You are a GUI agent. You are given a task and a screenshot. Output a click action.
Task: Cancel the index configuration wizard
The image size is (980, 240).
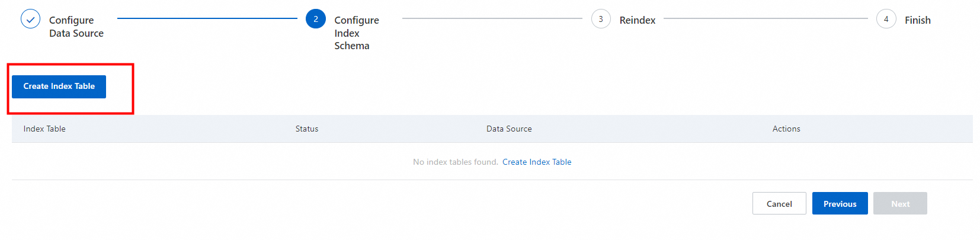(779, 204)
